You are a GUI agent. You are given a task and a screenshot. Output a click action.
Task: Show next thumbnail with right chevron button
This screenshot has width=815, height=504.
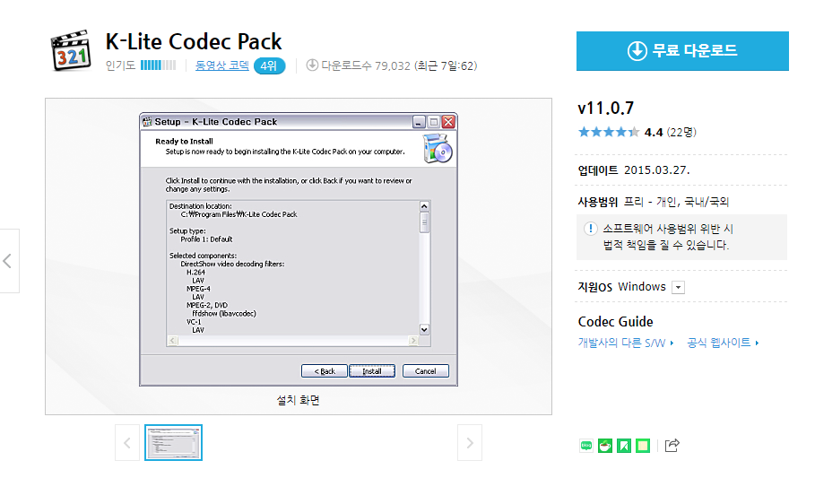pyautogui.click(x=470, y=443)
